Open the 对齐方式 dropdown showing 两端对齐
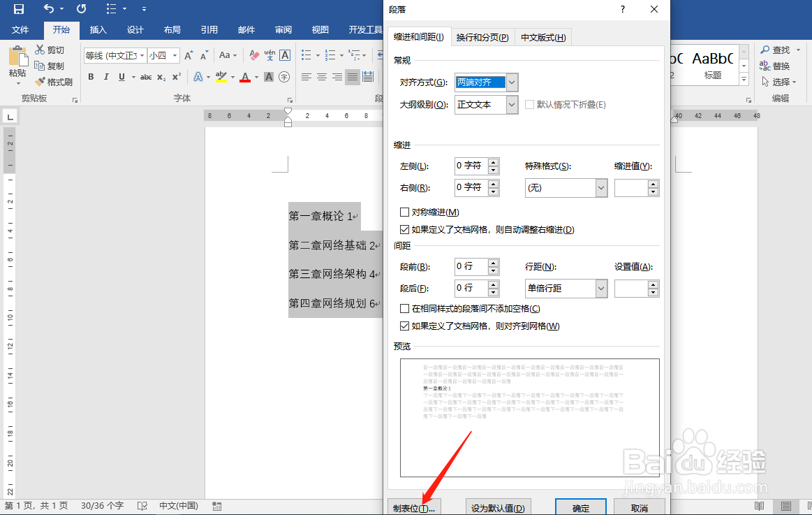812x515 pixels. click(x=511, y=82)
